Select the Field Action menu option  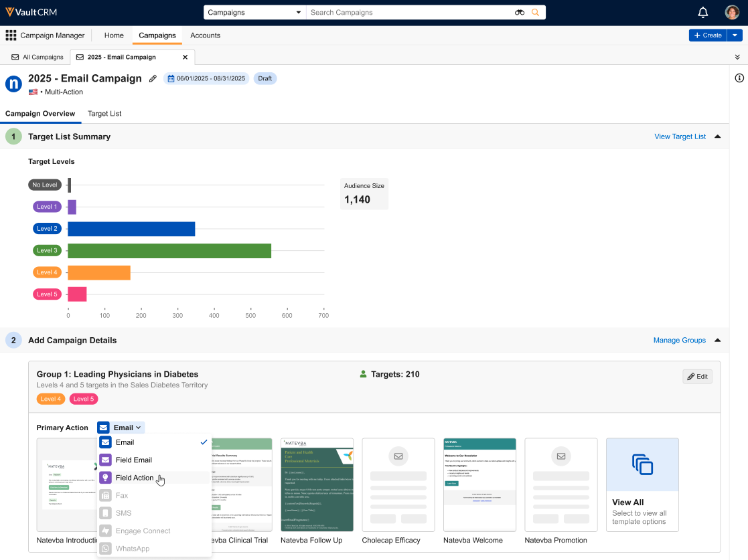135,478
